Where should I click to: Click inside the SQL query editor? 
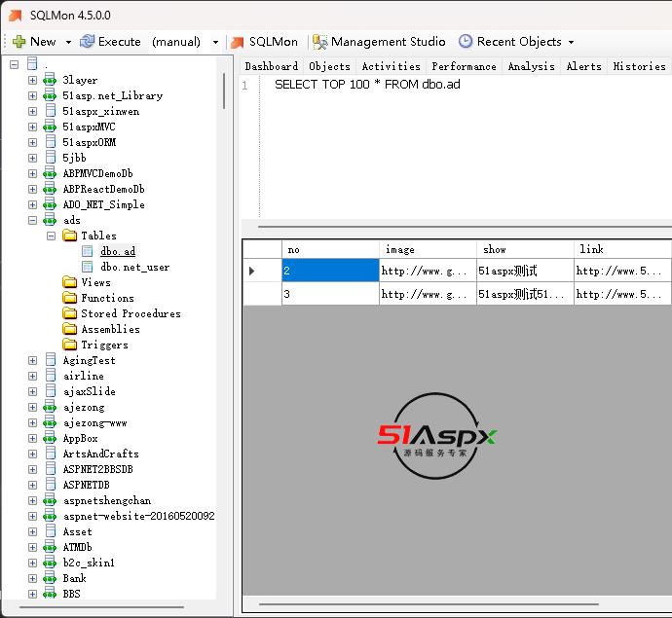click(438, 146)
